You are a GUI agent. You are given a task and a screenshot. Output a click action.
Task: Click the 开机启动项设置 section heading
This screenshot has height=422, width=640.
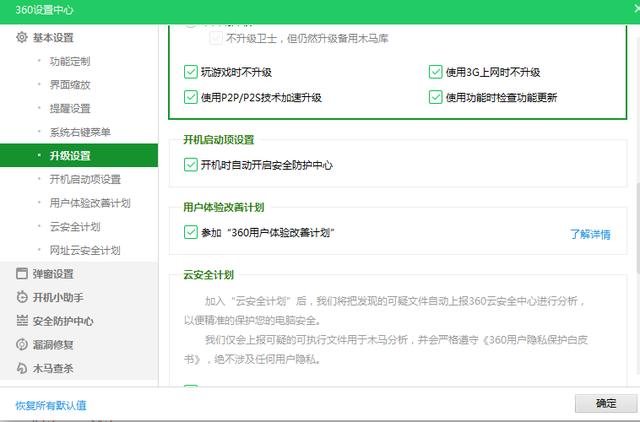tap(219, 140)
